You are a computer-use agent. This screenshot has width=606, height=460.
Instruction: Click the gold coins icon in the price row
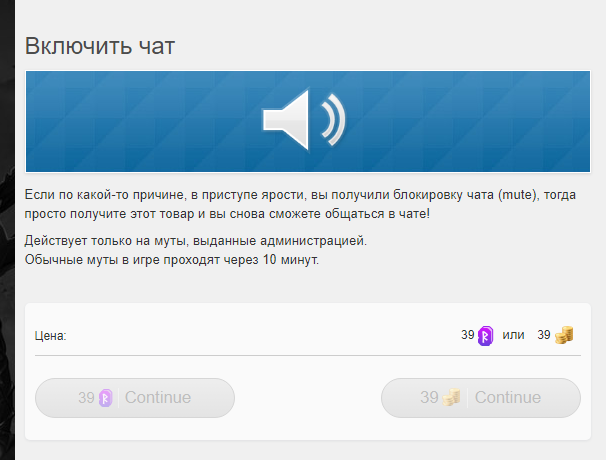[564, 335]
